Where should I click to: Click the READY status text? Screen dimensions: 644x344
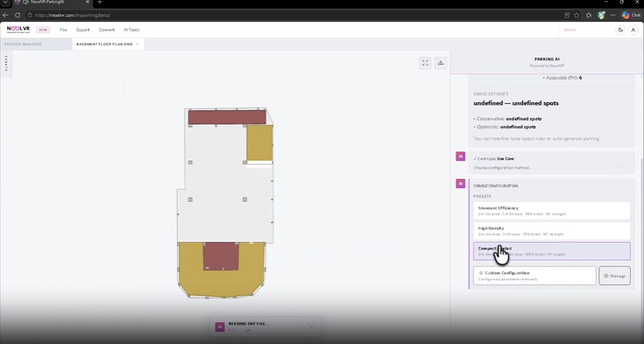point(570,30)
